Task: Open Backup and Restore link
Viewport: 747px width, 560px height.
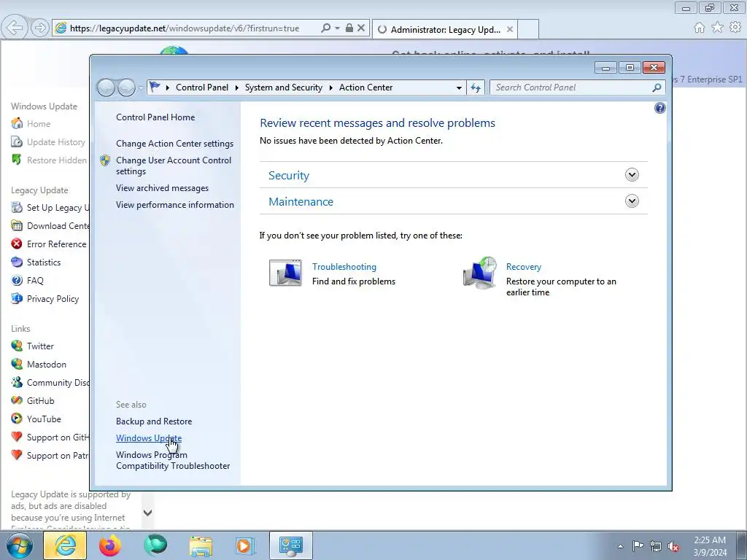Action: (x=154, y=421)
